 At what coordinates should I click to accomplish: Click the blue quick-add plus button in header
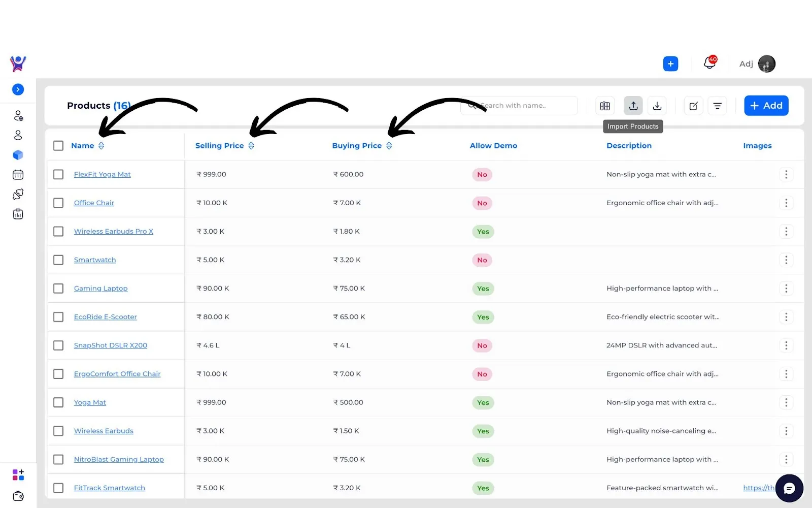pos(670,63)
